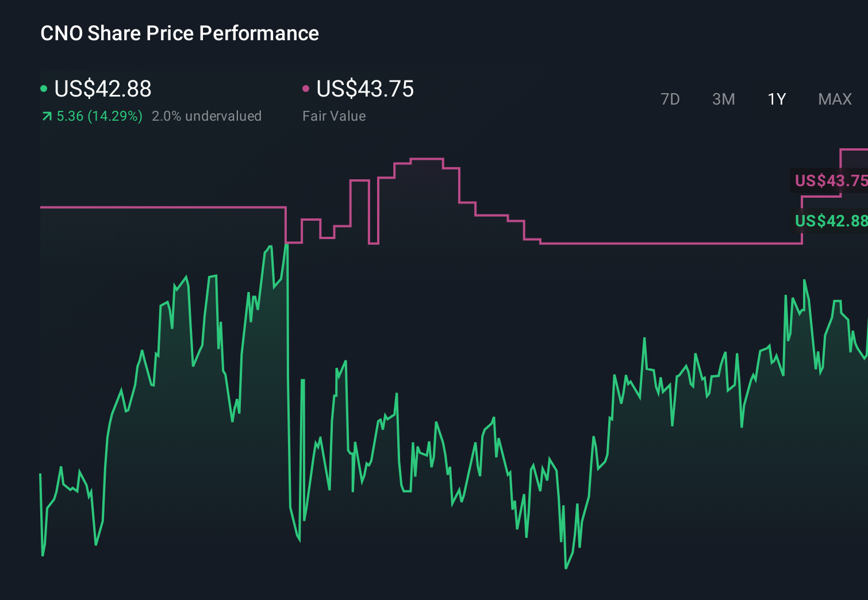Open the 5.36 (14.29%) change breakdown
The height and width of the screenshot is (600, 868).
click(x=99, y=116)
